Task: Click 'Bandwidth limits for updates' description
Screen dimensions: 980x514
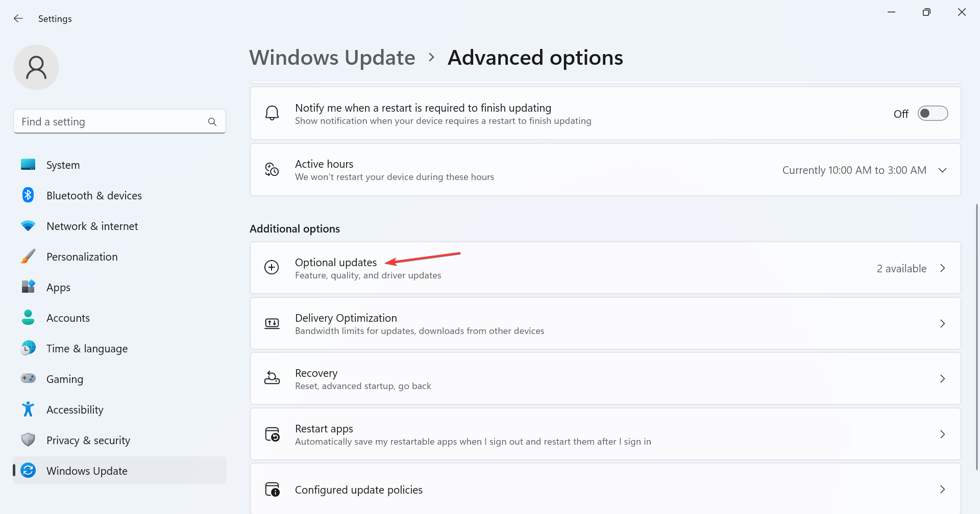Action: tap(420, 331)
